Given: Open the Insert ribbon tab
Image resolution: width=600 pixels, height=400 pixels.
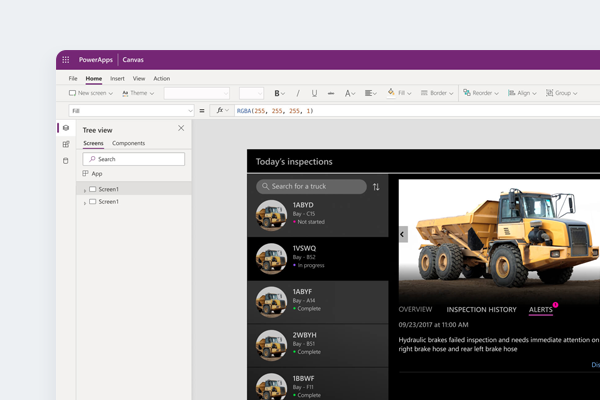Looking at the screenshot, I should pyautogui.click(x=117, y=78).
